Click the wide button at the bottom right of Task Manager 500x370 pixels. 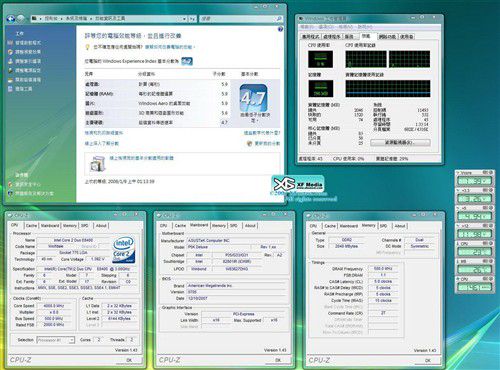point(400,143)
